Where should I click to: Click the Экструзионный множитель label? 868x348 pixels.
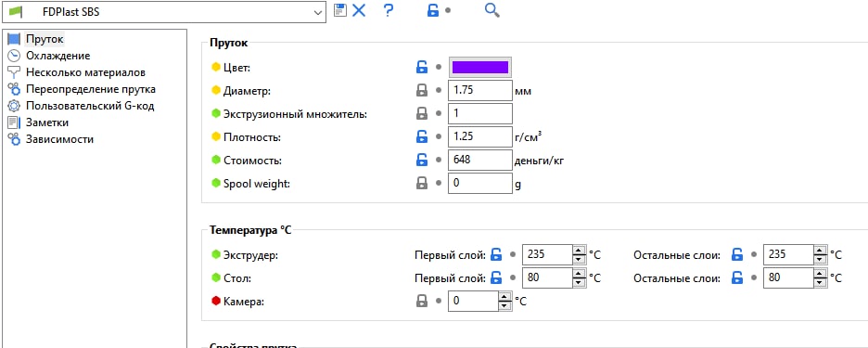pyautogui.click(x=295, y=114)
